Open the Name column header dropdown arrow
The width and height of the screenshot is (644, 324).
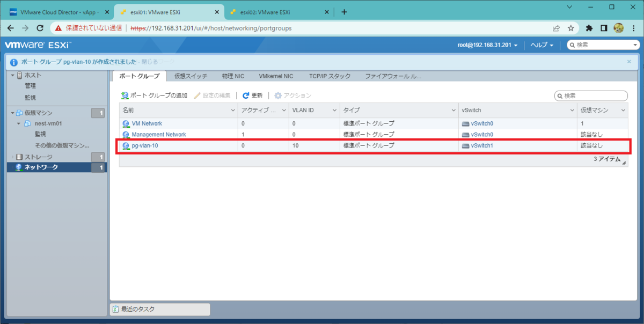click(x=233, y=110)
